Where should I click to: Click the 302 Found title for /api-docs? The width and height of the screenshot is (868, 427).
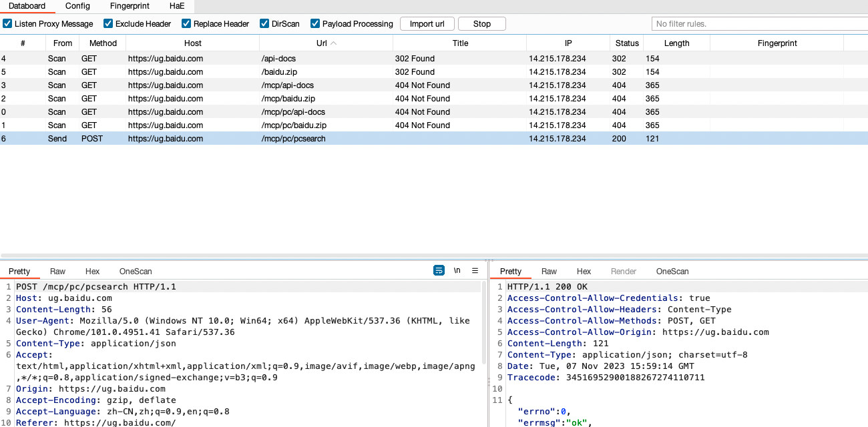click(415, 58)
